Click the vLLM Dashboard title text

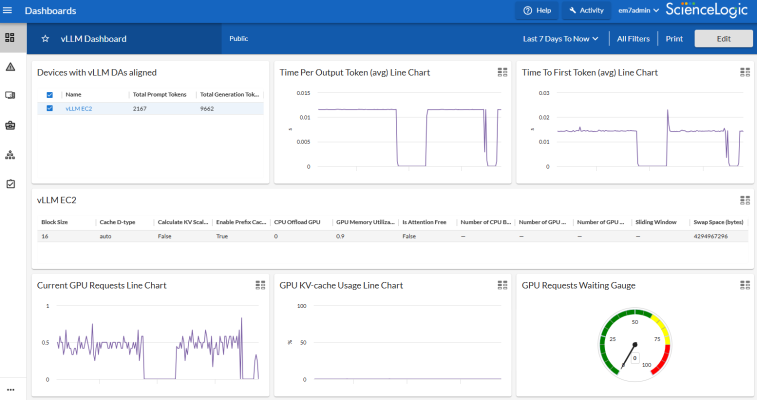click(x=94, y=39)
